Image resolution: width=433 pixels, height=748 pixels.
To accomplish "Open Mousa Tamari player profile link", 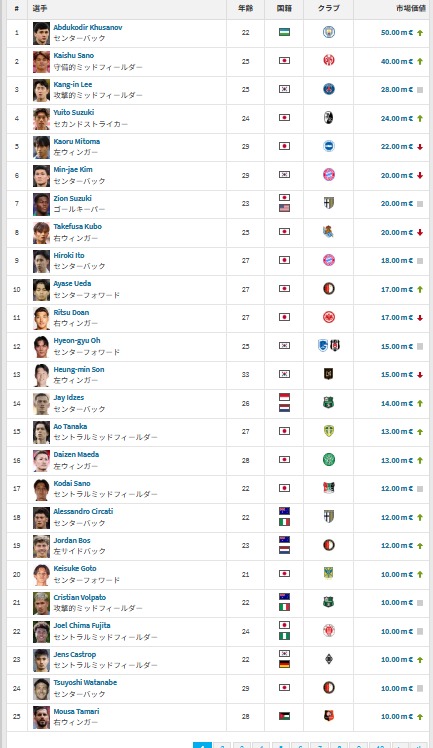I will click(76, 711).
